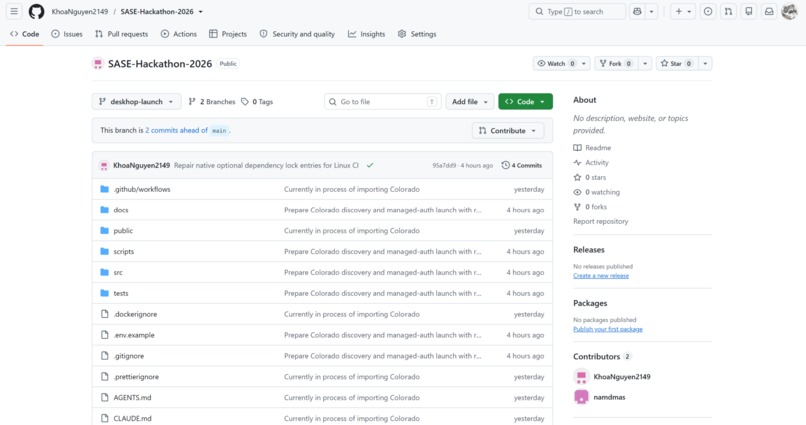Click the history clock icon beside 4 Commits
The height and width of the screenshot is (425, 806).
click(505, 165)
